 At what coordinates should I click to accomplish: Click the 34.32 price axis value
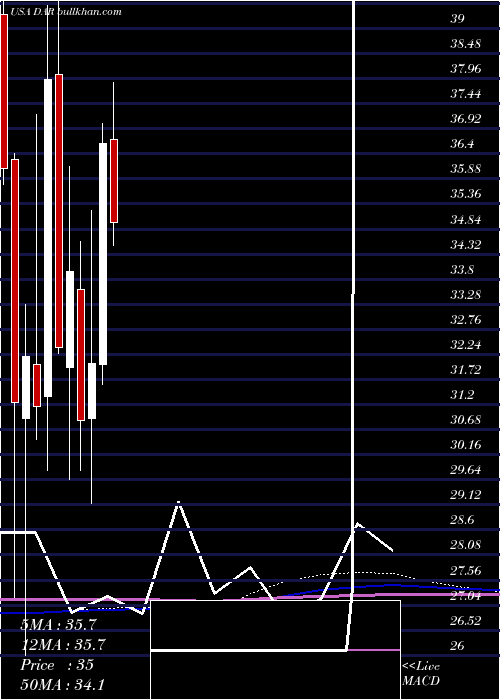[465, 245]
